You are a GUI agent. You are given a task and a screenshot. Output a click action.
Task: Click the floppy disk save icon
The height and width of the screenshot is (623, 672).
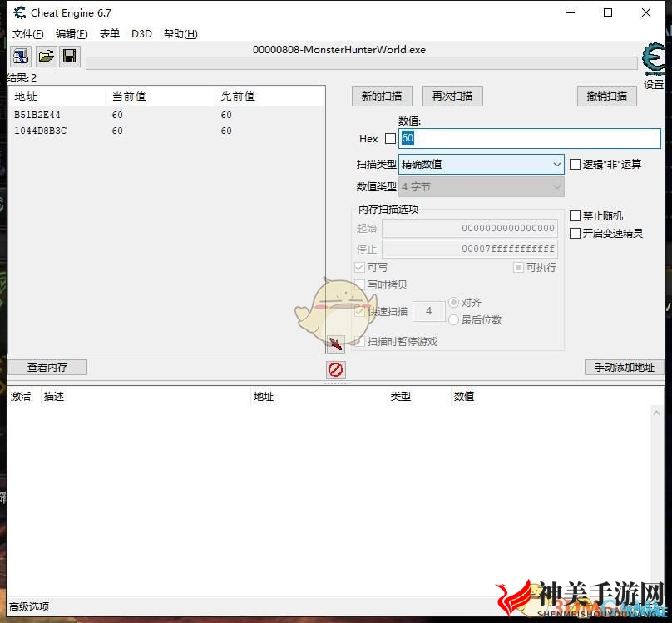70,56
